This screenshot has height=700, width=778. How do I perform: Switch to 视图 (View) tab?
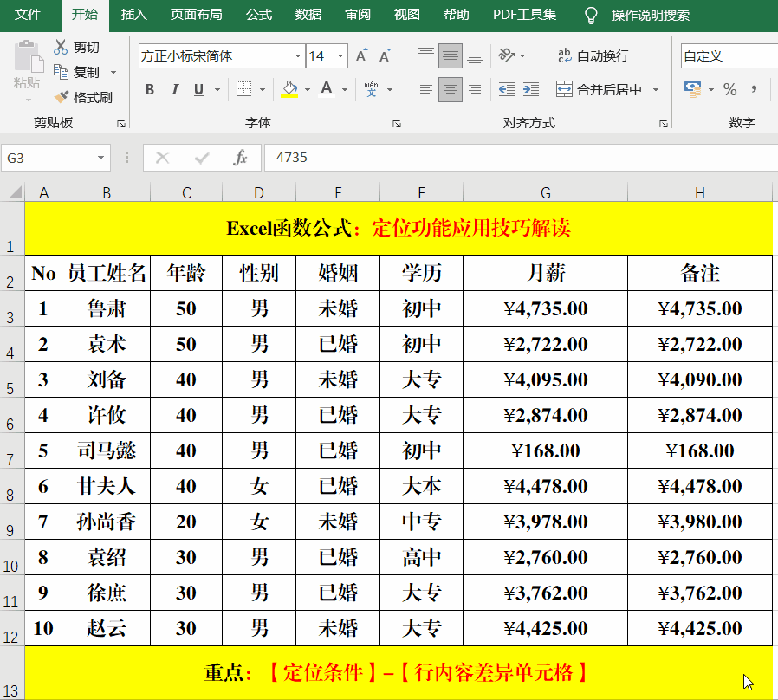407,15
